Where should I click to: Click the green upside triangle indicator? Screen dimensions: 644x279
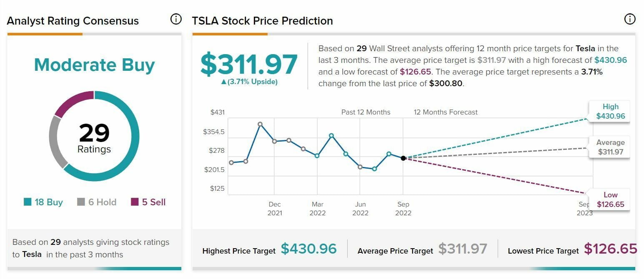[224, 82]
